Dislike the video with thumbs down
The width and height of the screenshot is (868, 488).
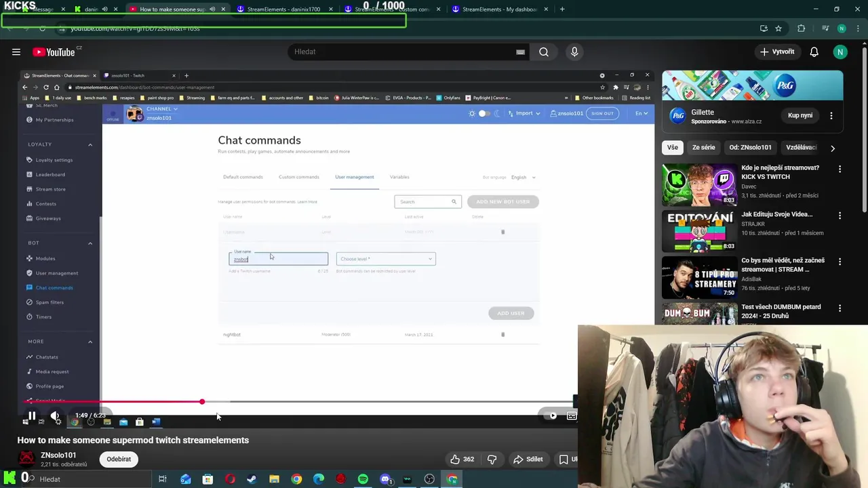(492, 459)
